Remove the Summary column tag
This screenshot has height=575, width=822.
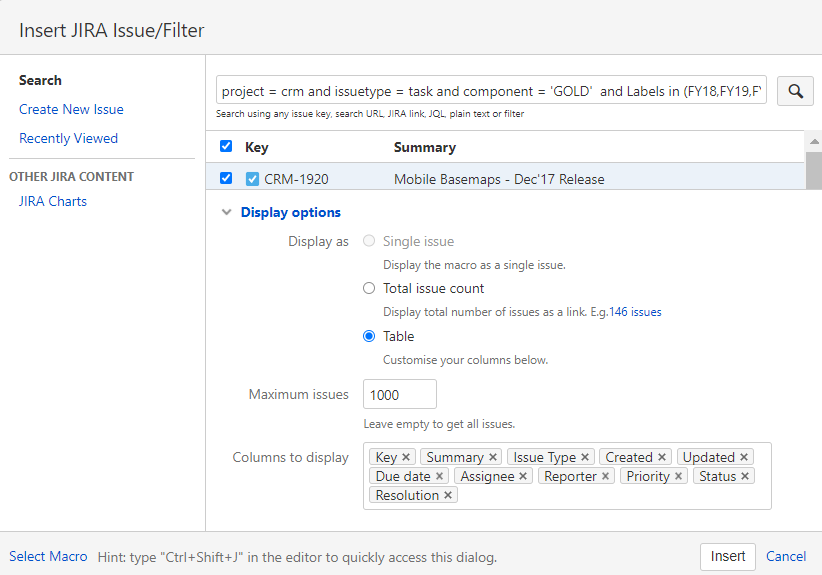pos(493,457)
